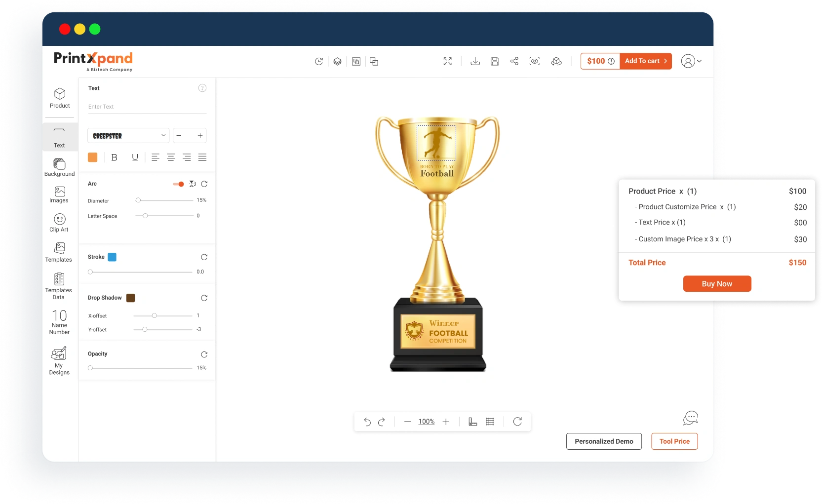Open the brown Drop Shadow color swatch
The image size is (822, 504).
tap(130, 298)
